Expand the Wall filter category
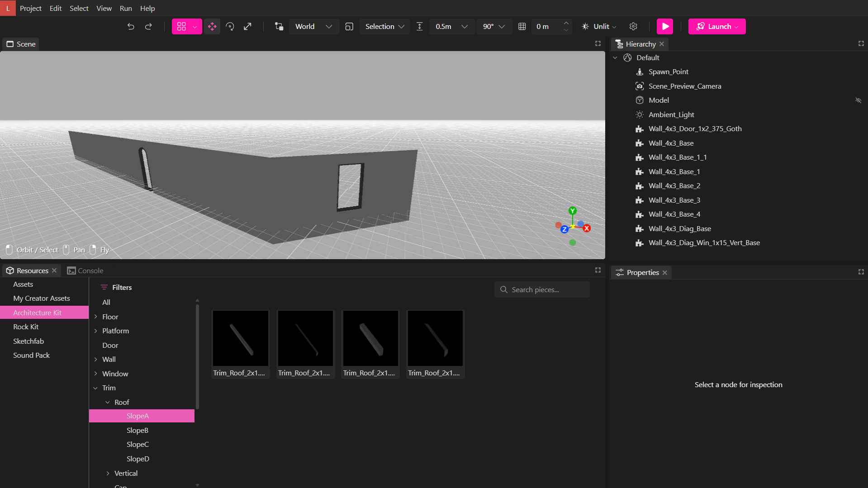Screen dimensions: 868x488 [x=95, y=360]
